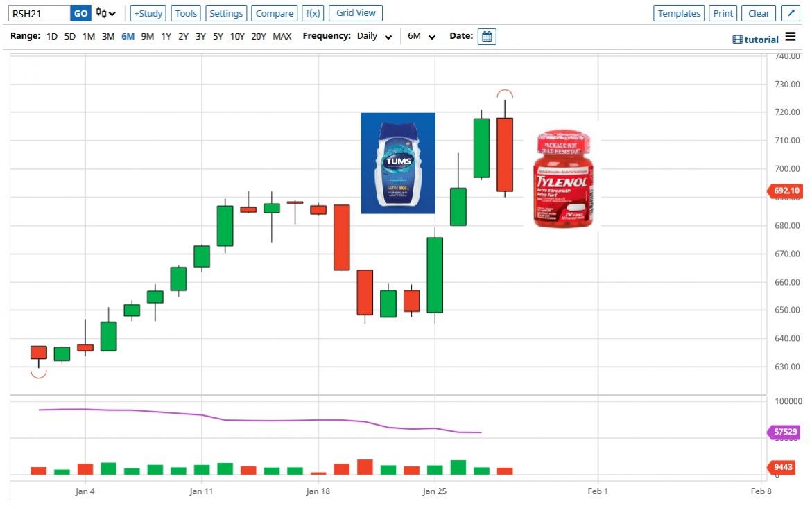This screenshot has height=508, width=812.
Task: Click the pop-out expand chart icon
Action: tap(791, 13)
